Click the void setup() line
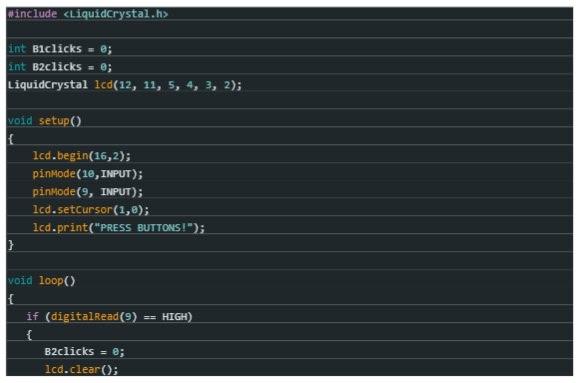Viewport: 582px width, 383px height. point(45,121)
